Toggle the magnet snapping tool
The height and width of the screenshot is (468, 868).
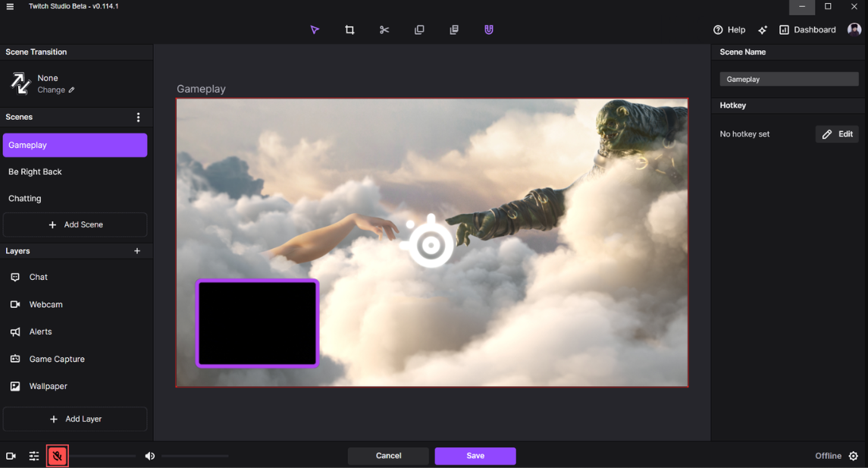coord(489,30)
